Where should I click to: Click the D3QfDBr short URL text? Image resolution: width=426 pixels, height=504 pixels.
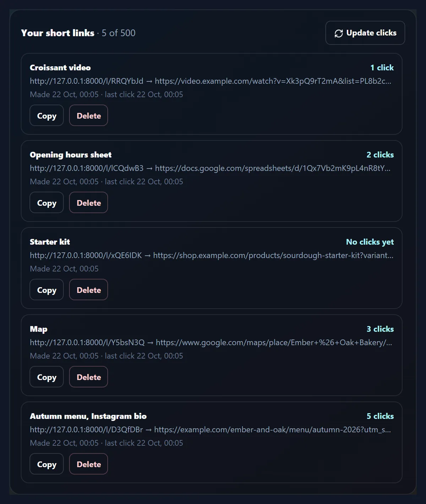(86, 430)
